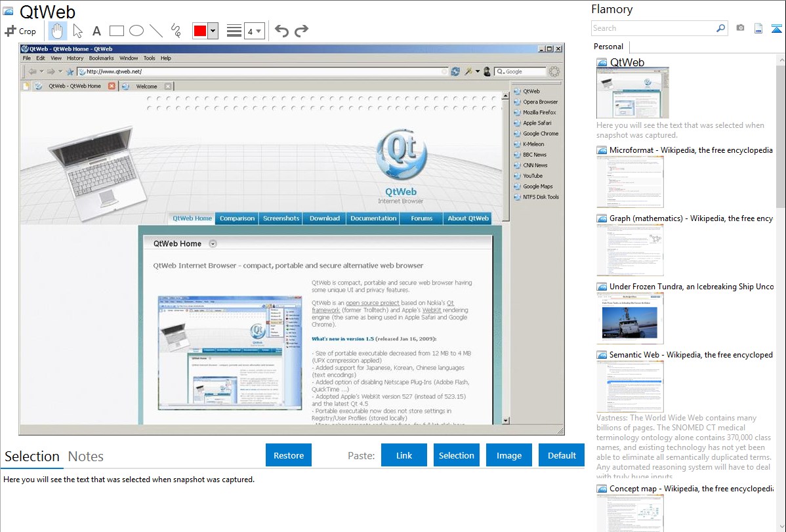
Task: Open the Graph (mathematics) snapshot thumbnail
Action: (x=630, y=250)
